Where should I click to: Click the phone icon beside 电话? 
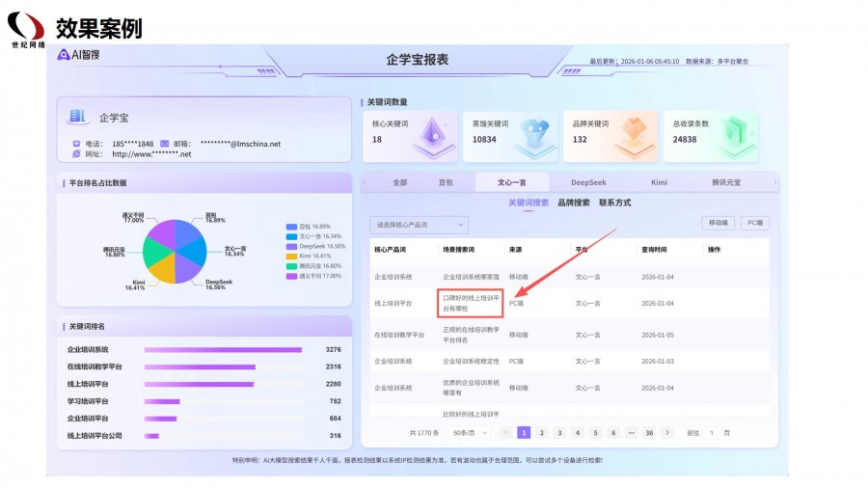76,144
